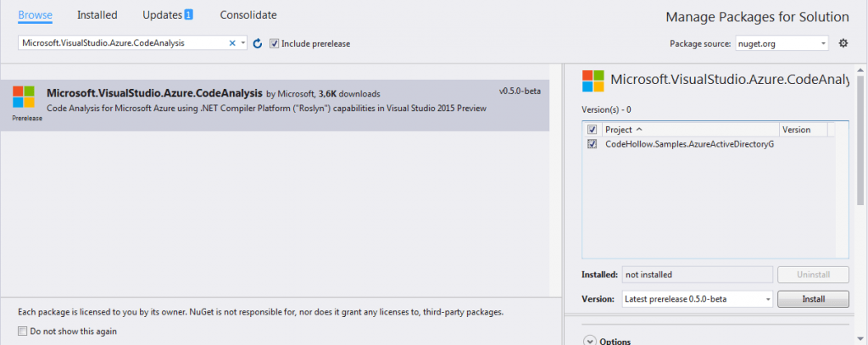The width and height of the screenshot is (868, 345).
Task: Toggle the Include prerelease checkbox
Action: coord(274,43)
